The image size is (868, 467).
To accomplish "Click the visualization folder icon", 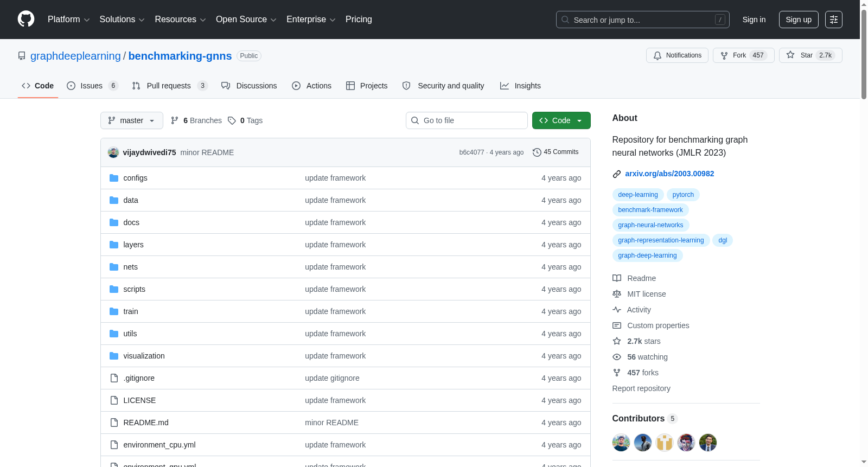I will (114, 356).
